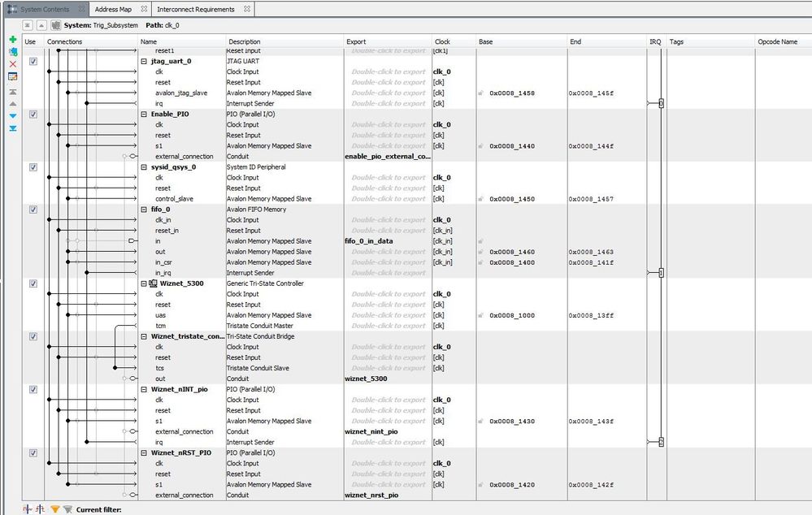Click IRQ number box for jtag_uart_0
The width and height of the screenshot is (812, 515).
click(661, 103)
